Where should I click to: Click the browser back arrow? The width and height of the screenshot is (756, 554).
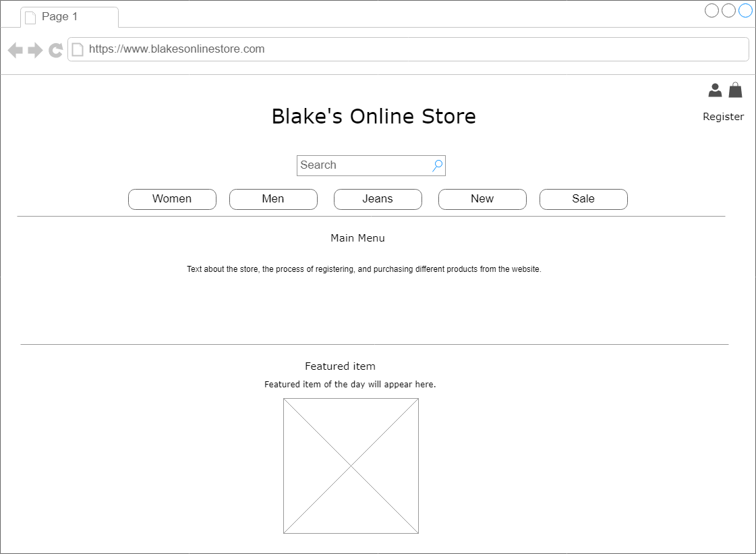coord(15,49)
